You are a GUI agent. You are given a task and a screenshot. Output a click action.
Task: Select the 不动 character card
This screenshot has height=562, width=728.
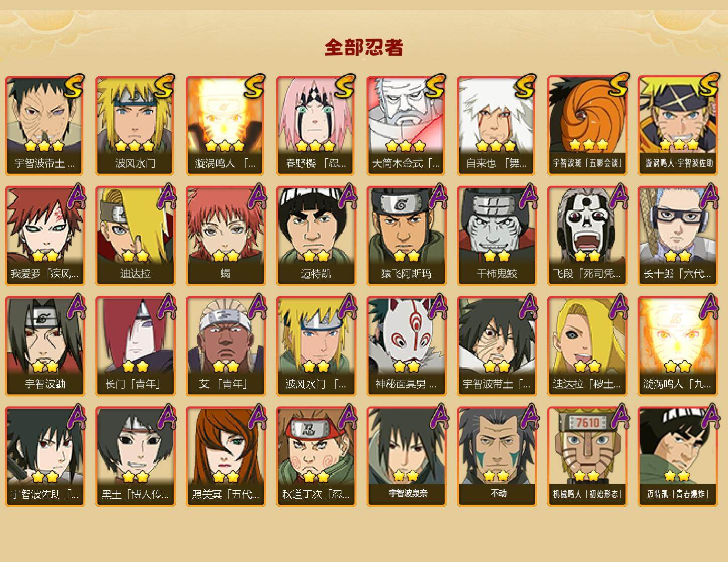point(497,457)
